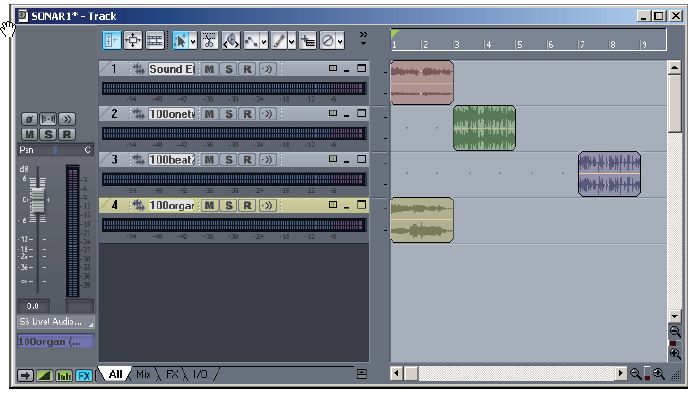Choose the Envelope tool icon

(x=252, y=41)
